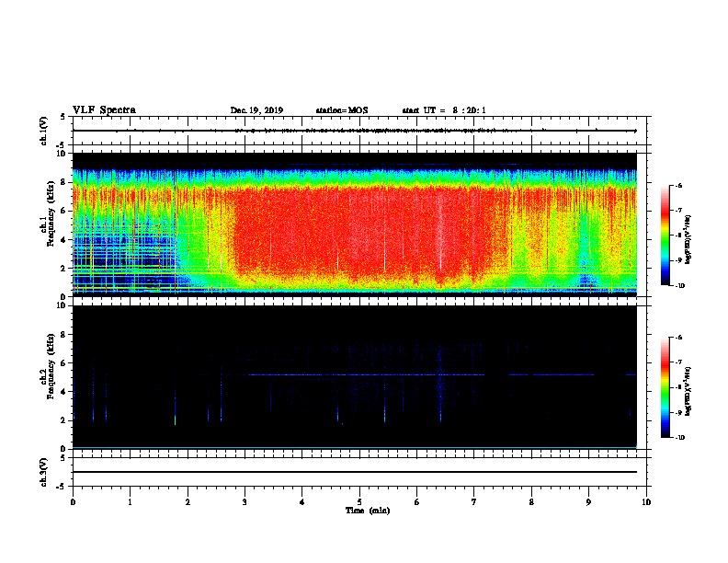The width and height of the screenshot is (728, 563).
Task: Click time axis tick label '10'
Action: coord(646,501)
